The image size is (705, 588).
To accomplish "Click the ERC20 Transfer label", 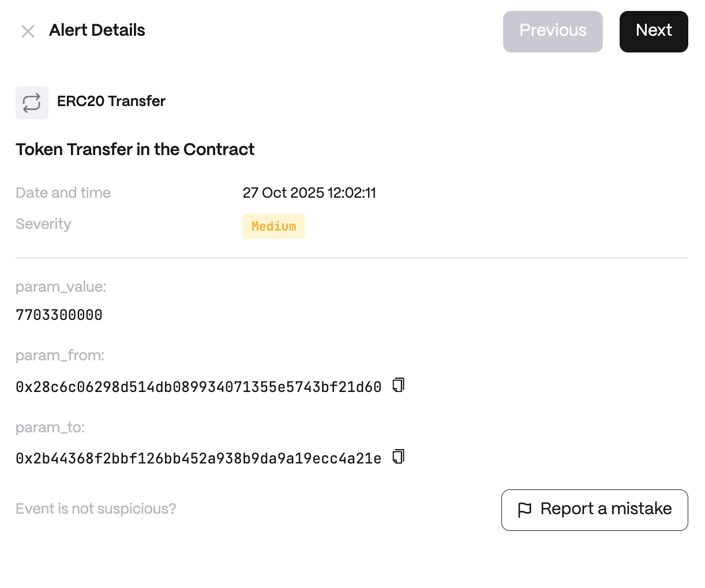I will 111,101.
